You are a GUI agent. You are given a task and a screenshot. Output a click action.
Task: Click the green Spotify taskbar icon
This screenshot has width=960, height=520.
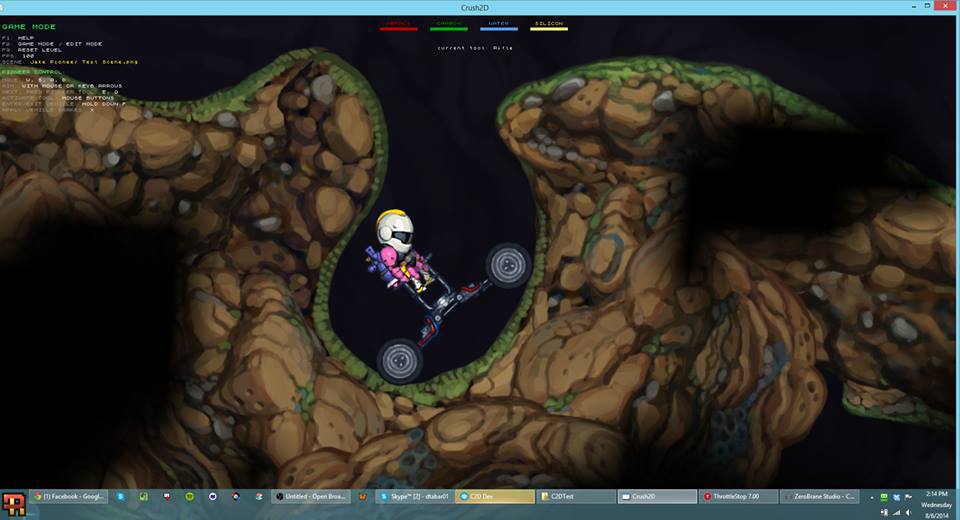pos(190,496)
